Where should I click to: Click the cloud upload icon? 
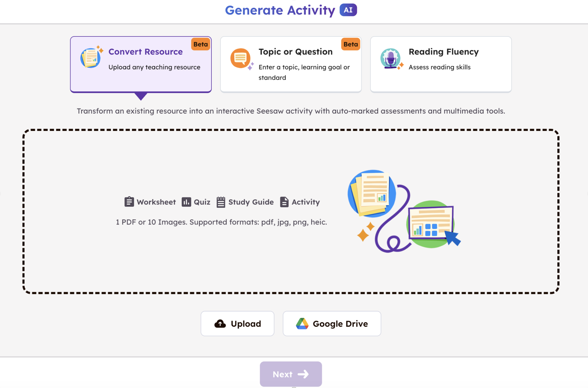pos(220,323)
